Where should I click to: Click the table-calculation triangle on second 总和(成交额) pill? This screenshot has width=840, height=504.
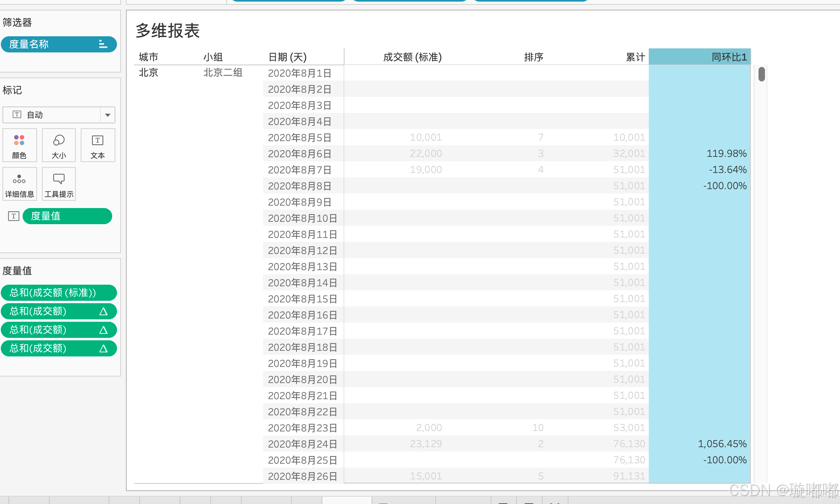tap(103, 330)
